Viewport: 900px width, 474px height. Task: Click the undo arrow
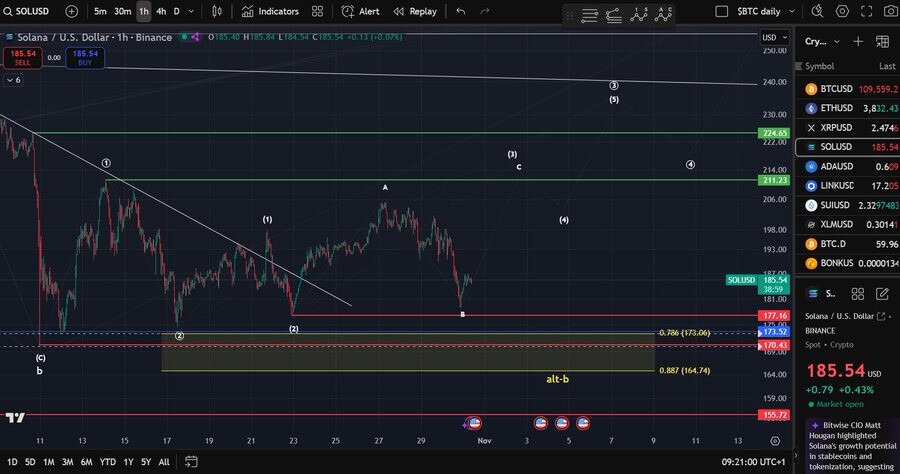(460, 11)
